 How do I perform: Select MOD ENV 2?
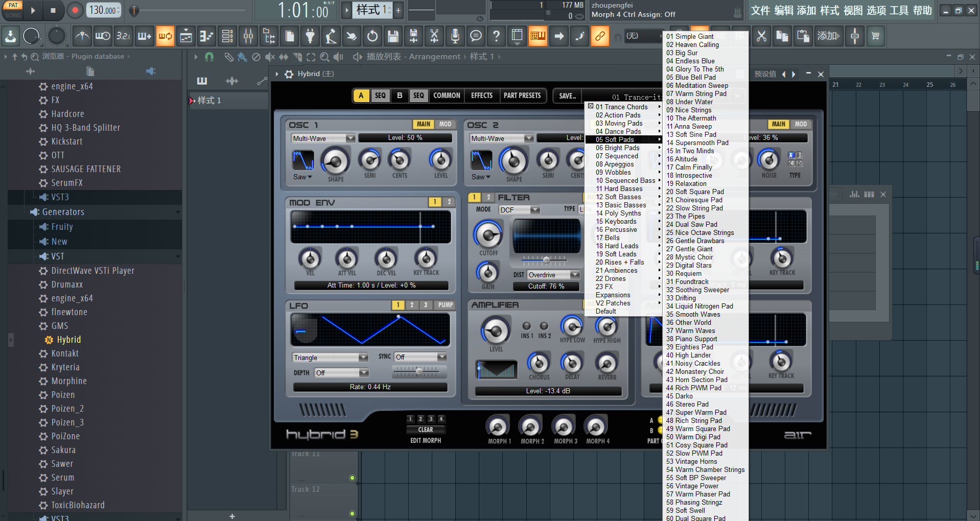point(449,202)
